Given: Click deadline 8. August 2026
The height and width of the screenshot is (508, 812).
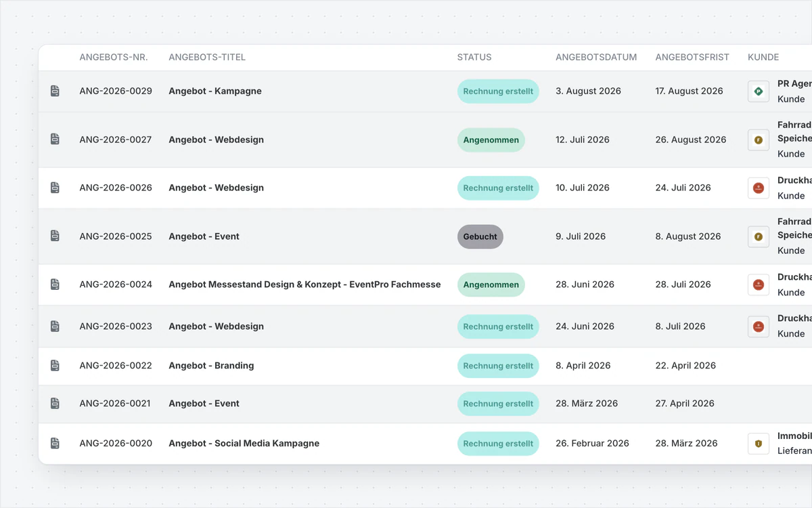Looking at the screenshot, I should point(688,236).
